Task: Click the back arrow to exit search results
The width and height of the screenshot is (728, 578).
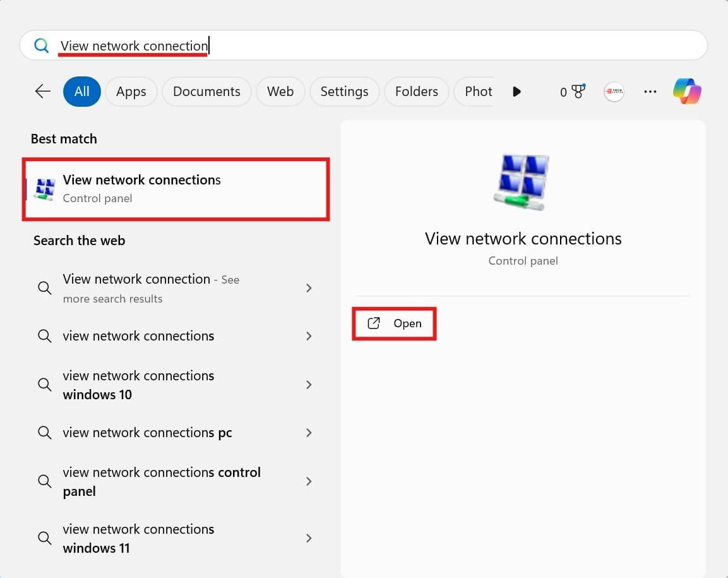Action: pos(42,91)
